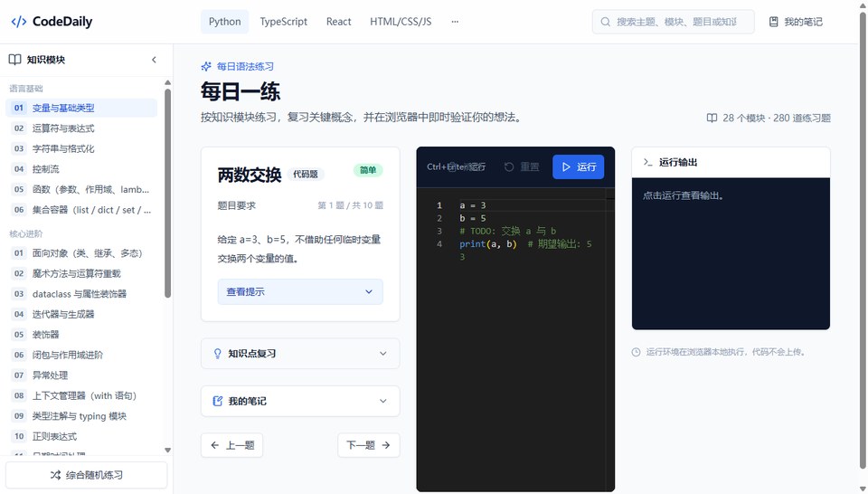Click the notebook icon beside 我的笔记
Image resolution: width=868 pixels, height=494 pixels.
tap(774, 22)
